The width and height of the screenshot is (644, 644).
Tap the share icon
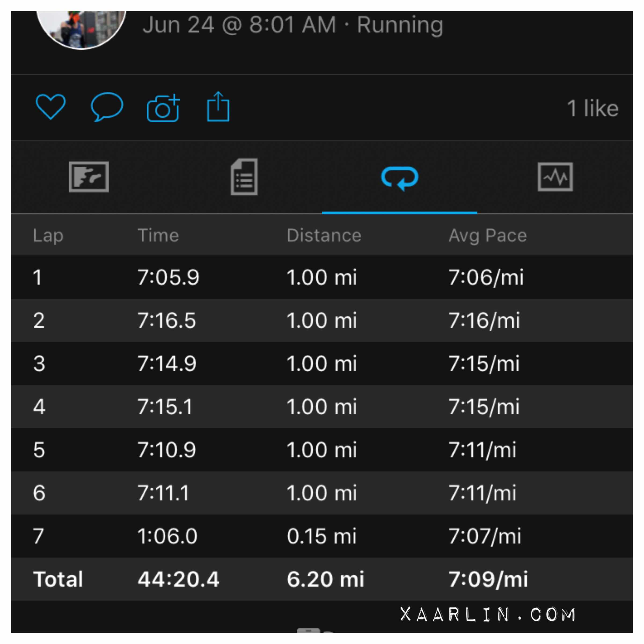pos(218,107)
